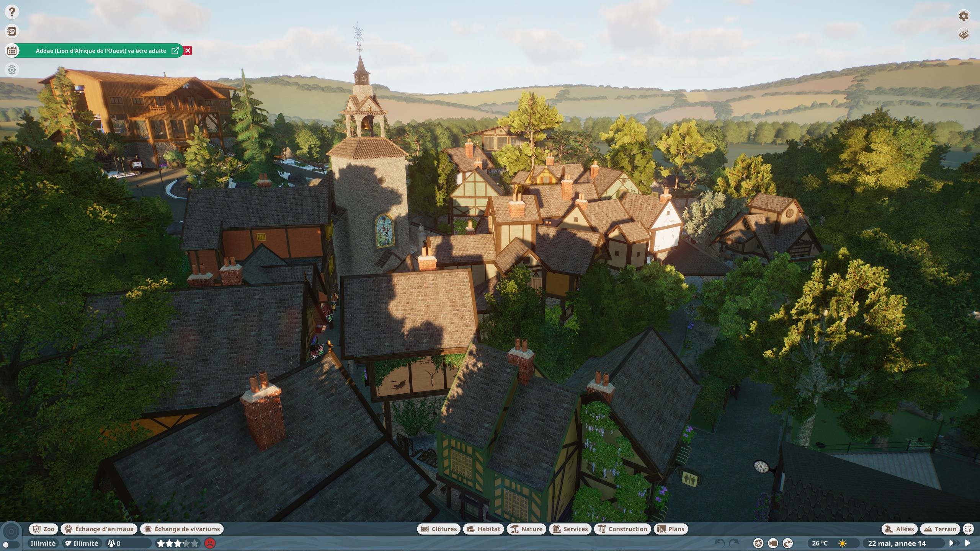Open the Échange d'animaux menu
Viewport: 980px width, 551px height.
(99, 529)
